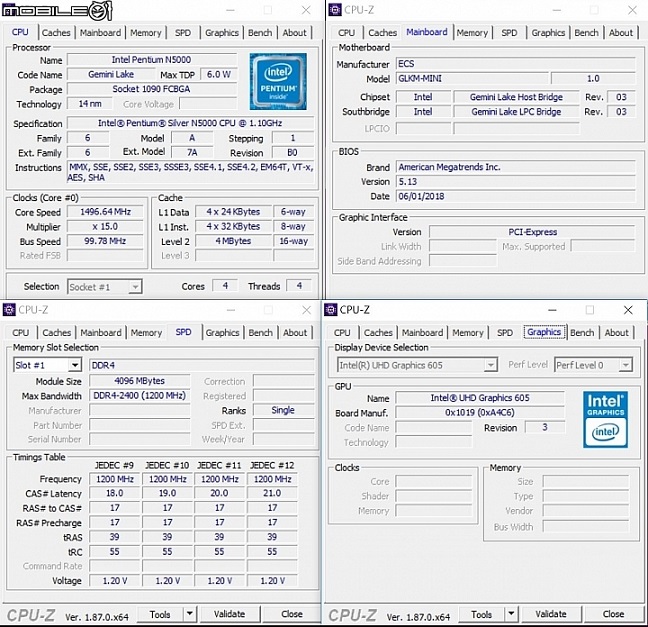Select SPD tab in Mainboard window
The width and height of the screenshot is (648, 627).
click(509, 33)
